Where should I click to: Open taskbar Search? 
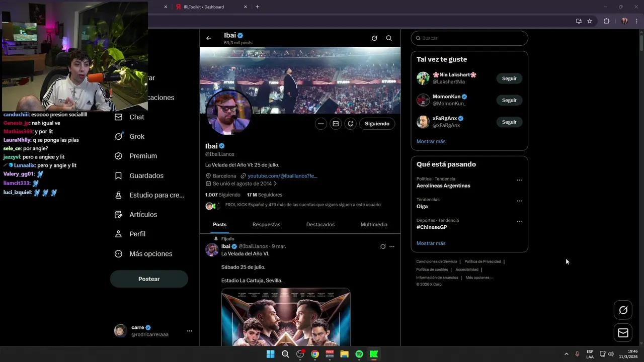click(285, 354)
